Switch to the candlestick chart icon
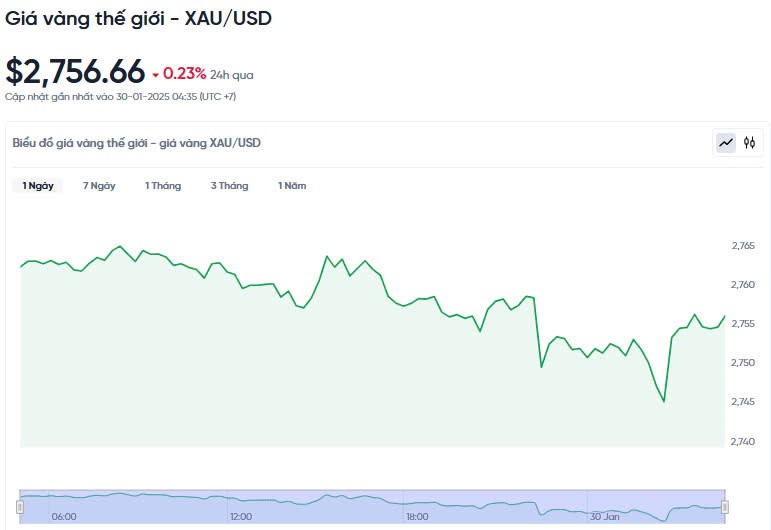Image resolution: width=771 pixels, height=530 pixels. coord(749,143)
